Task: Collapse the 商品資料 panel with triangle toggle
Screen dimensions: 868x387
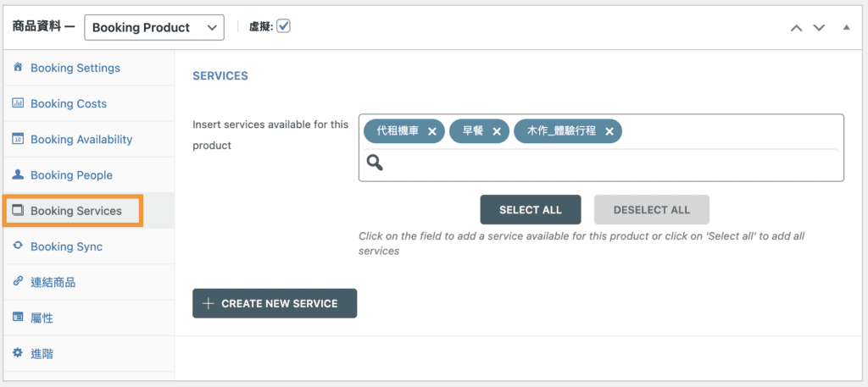Action: click(846, 28)
